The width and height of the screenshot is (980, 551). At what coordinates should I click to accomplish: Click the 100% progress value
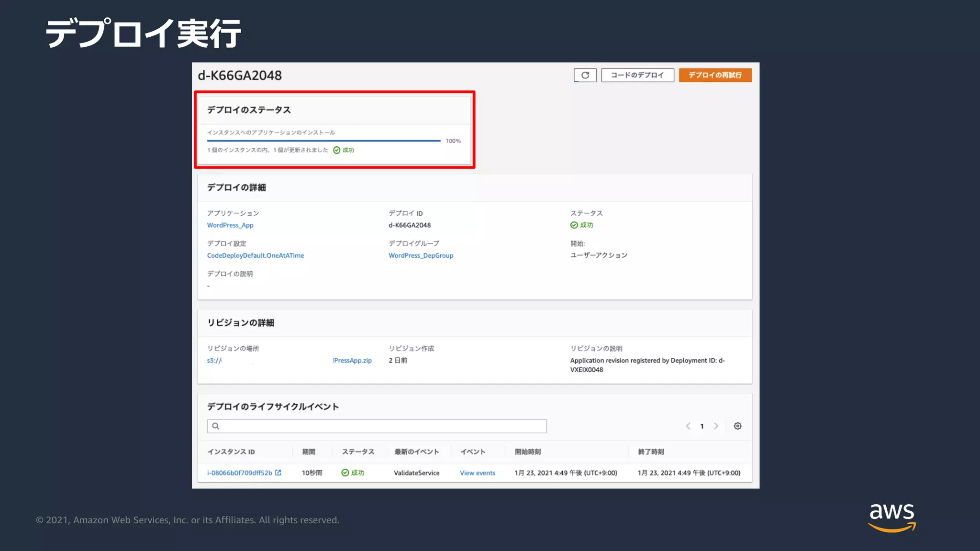(x=453, y=141)
